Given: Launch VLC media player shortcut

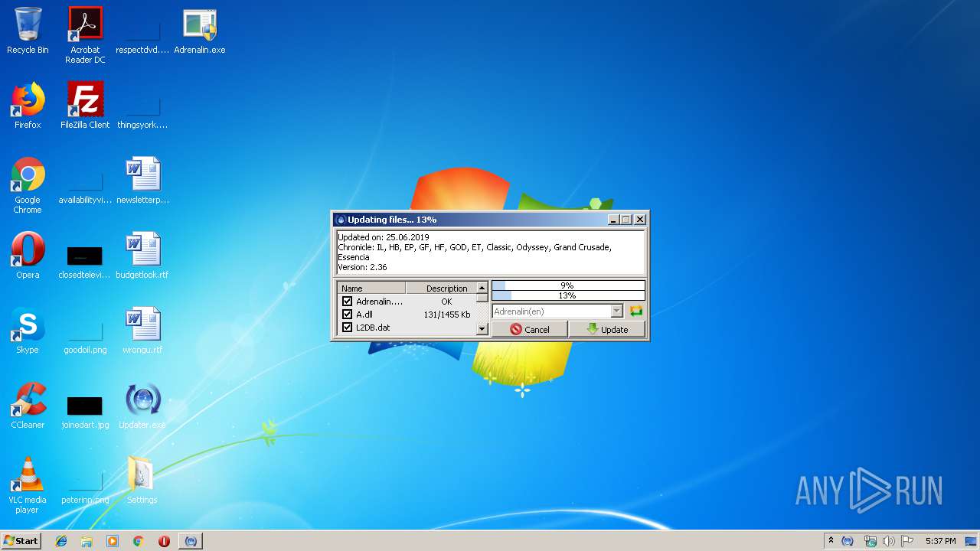Looking at the screenshot, I should (28, 485).
